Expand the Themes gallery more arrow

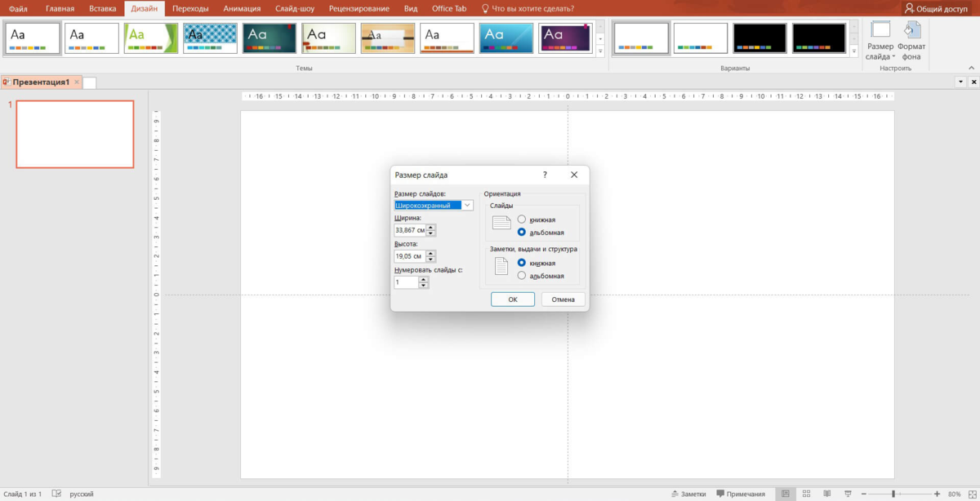point(601,51)
